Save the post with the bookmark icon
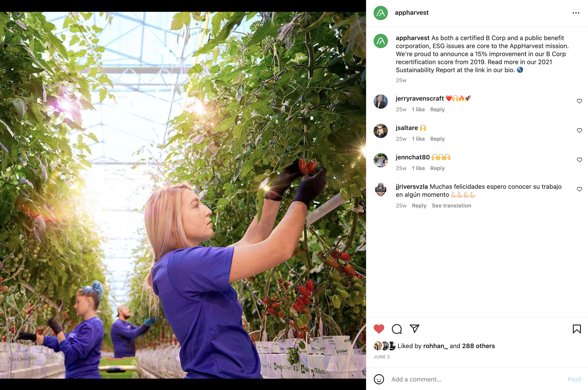Image resolution: width=588 pixels, height=390 pixels. [576, 329]
